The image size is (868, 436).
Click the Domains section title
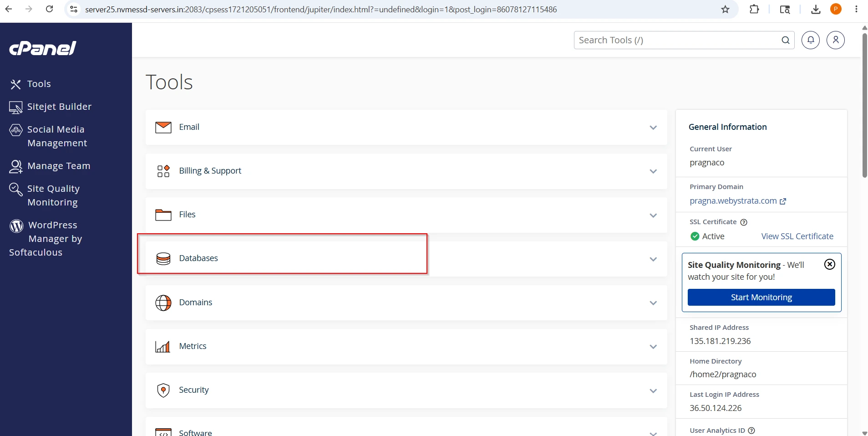[195, 303]
